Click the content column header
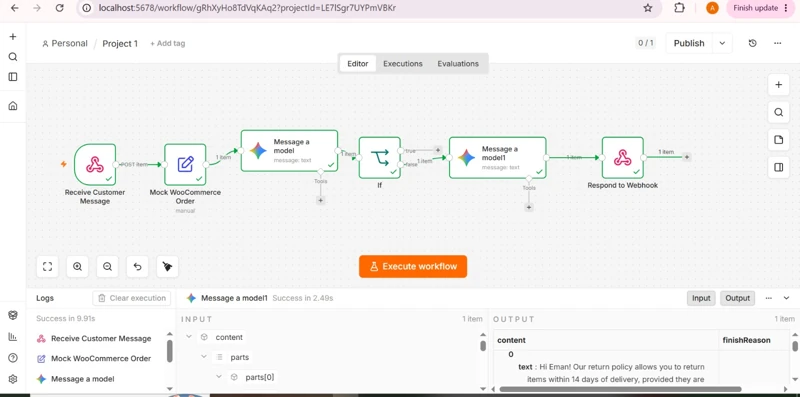Image resolution: width=800 pixels, height=397 pixels. click(512, 340)
